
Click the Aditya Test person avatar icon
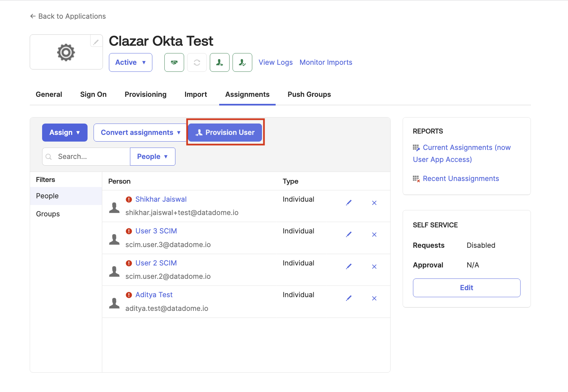(114, 303)
